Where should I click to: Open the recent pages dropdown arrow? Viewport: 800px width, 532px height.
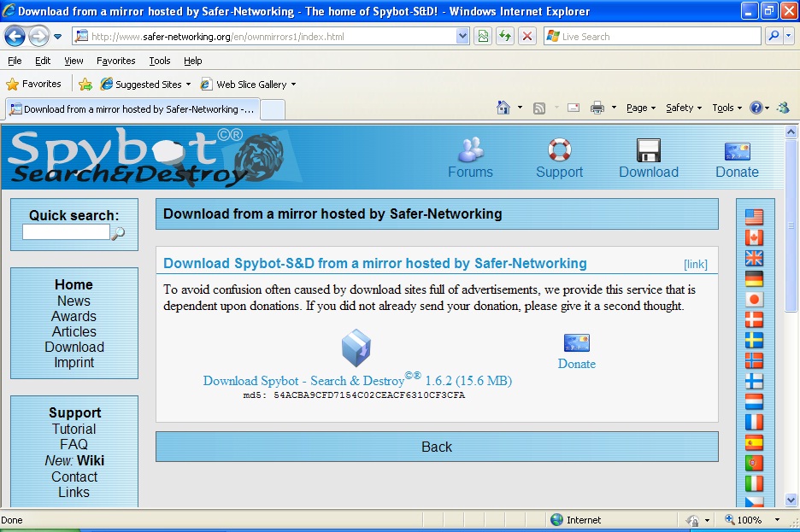coord(57,37)
